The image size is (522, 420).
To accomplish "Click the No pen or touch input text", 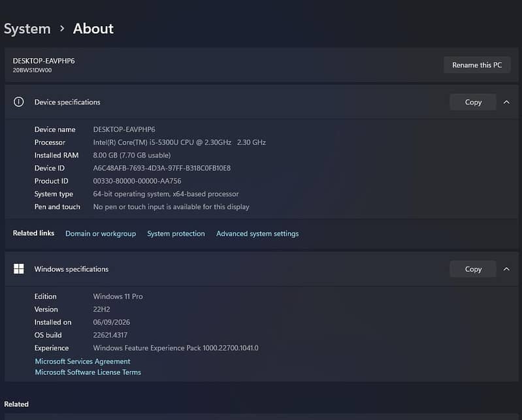I will (171, 206).
